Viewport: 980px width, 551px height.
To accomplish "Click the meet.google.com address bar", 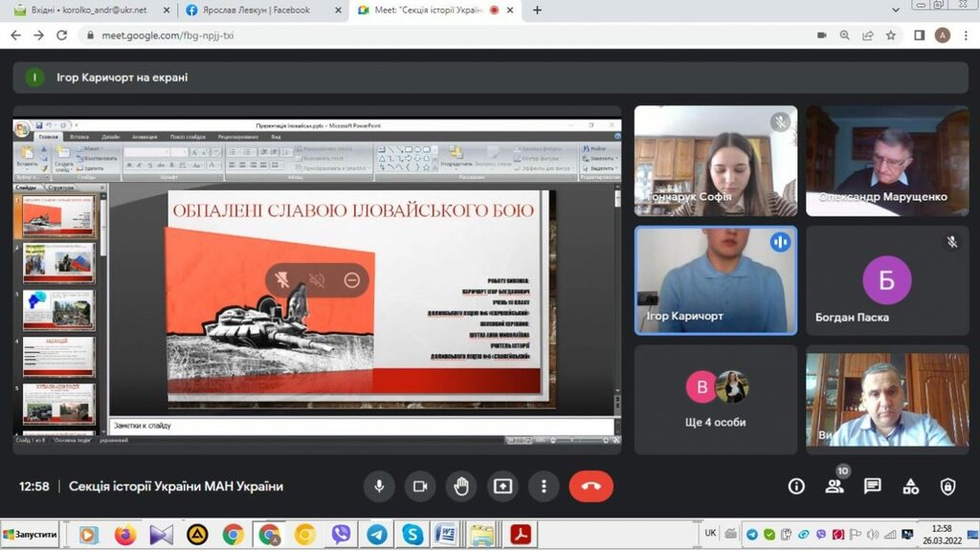I will point(383,35).
